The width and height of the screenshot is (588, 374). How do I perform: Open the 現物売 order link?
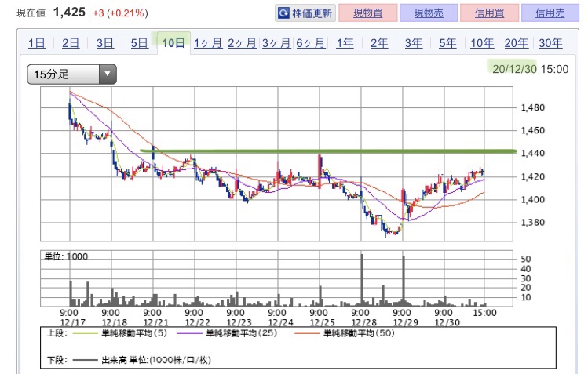pyautogui.click(x=429, y=13)
